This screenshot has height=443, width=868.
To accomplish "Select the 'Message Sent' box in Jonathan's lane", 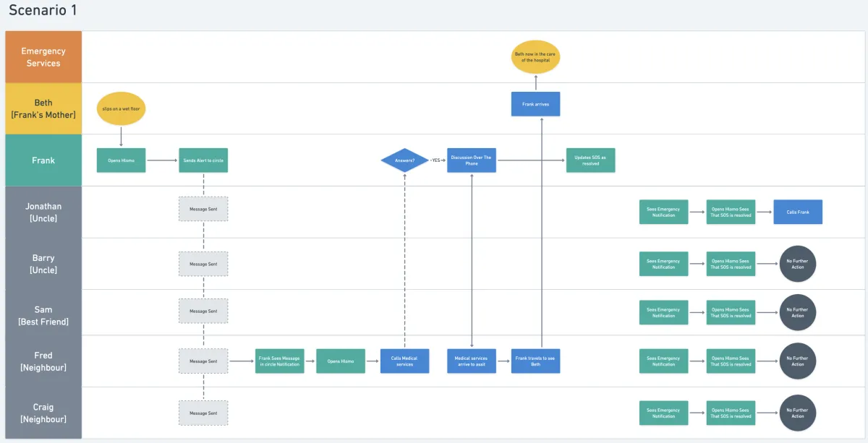I will pyautogui.click(x=203, y=209).
